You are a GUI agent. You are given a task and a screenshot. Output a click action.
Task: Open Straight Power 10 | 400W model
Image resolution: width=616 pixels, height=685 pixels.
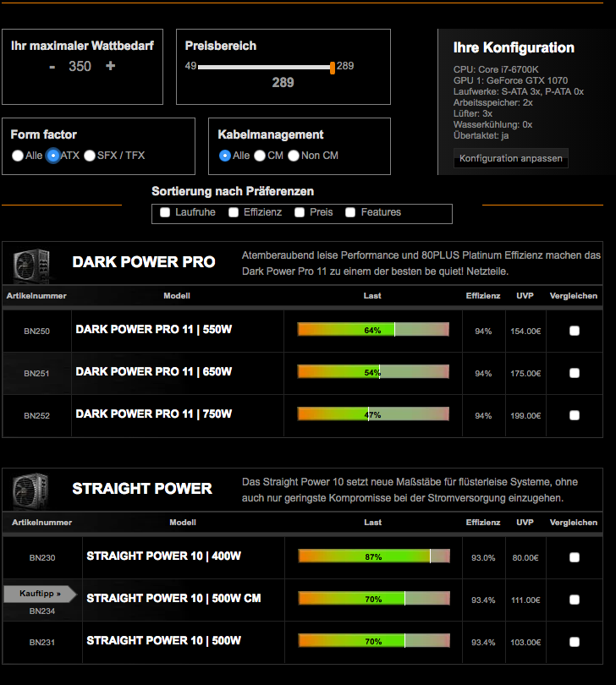(164, 556)
